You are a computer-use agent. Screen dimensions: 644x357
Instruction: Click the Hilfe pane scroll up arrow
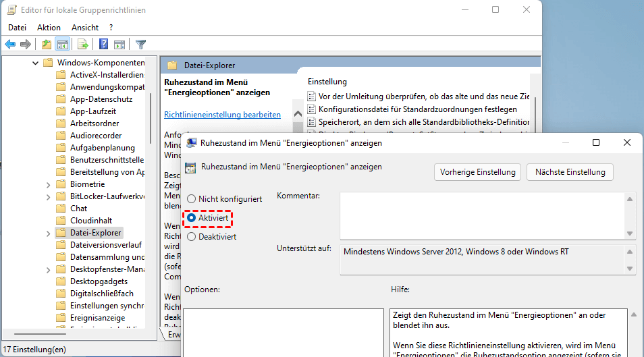tap(634, 314)
